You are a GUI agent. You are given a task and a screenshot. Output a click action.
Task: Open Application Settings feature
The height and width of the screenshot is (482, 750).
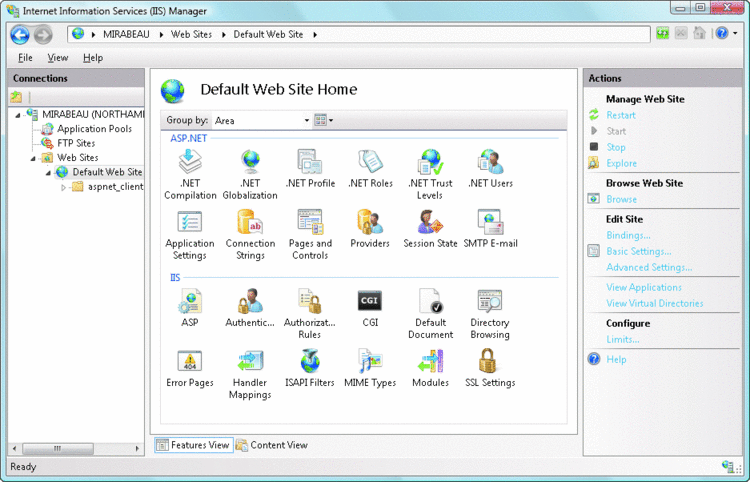pos(190,235)
